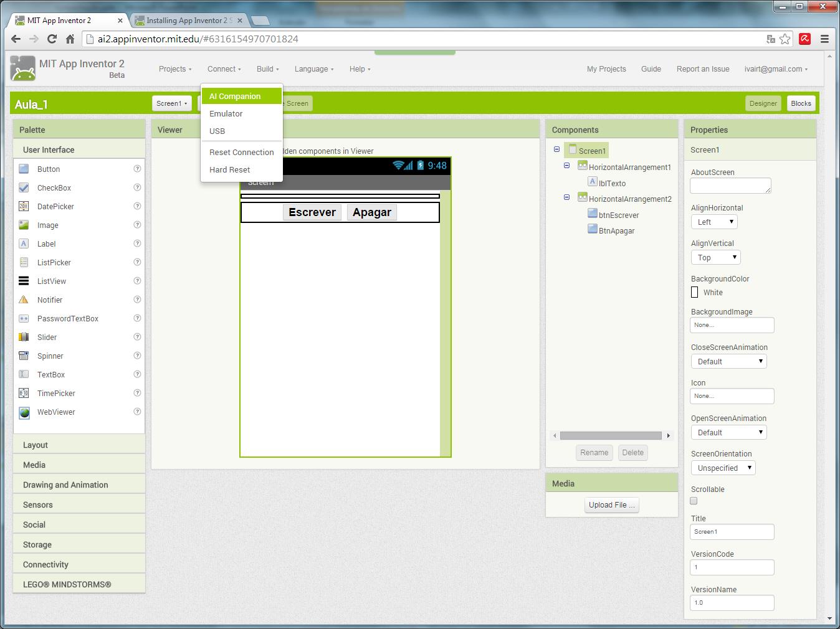Image resolution: width=840 pixels, height=629 pixels.
Task: Select the Slider palette icon
Action: click(24, 337)
